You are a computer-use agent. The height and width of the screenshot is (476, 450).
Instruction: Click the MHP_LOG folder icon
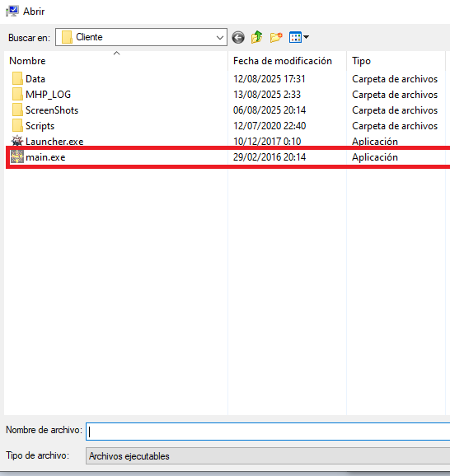point(17,94)
